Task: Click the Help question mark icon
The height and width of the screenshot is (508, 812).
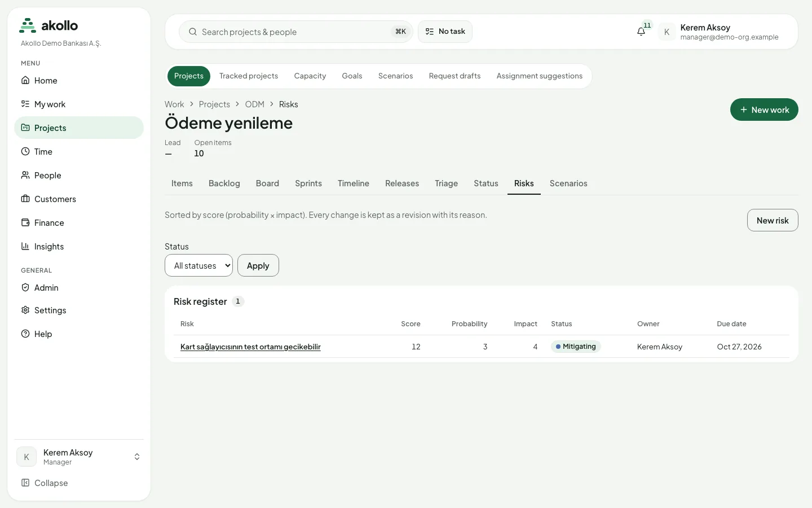Action: [25, 334]
